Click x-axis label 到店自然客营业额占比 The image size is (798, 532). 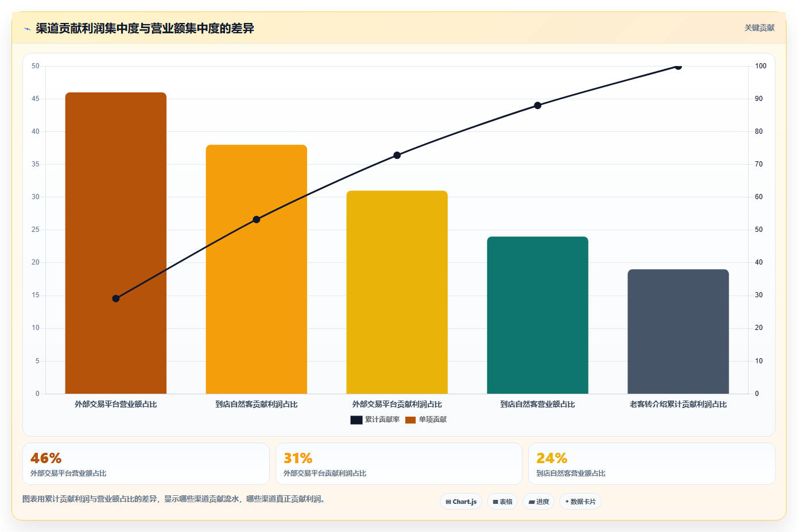click(x=538, y=405)
